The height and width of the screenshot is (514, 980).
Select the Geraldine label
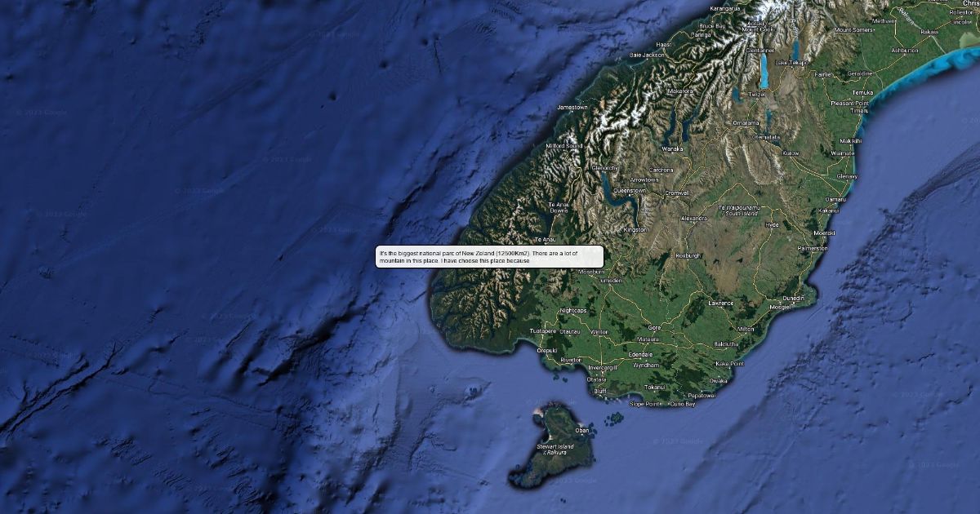coord(860,73)
